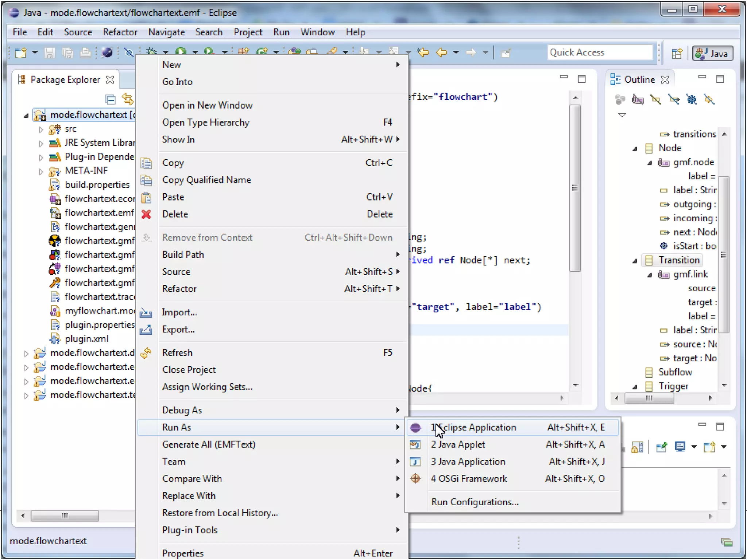This screenshot has height=560, width=747.
Task: Toggle Link with Editor in Package Explorer
Action: (x=127, y=99)
